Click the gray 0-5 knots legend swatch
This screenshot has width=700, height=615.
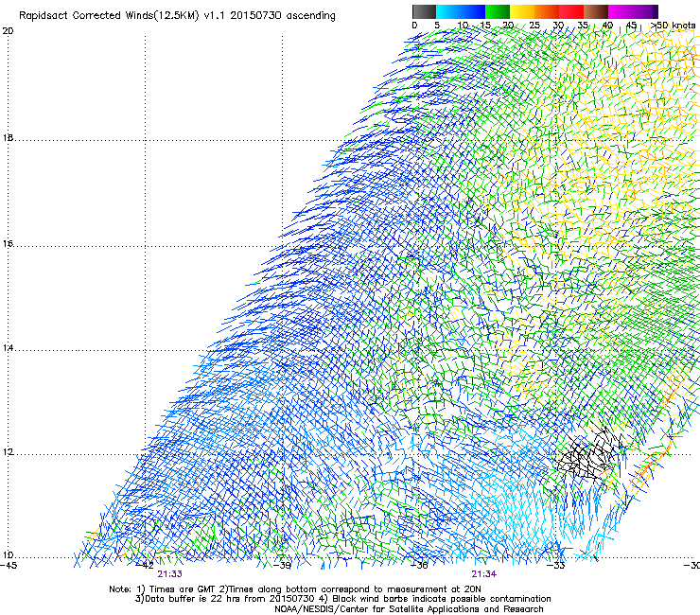(425, 12)
